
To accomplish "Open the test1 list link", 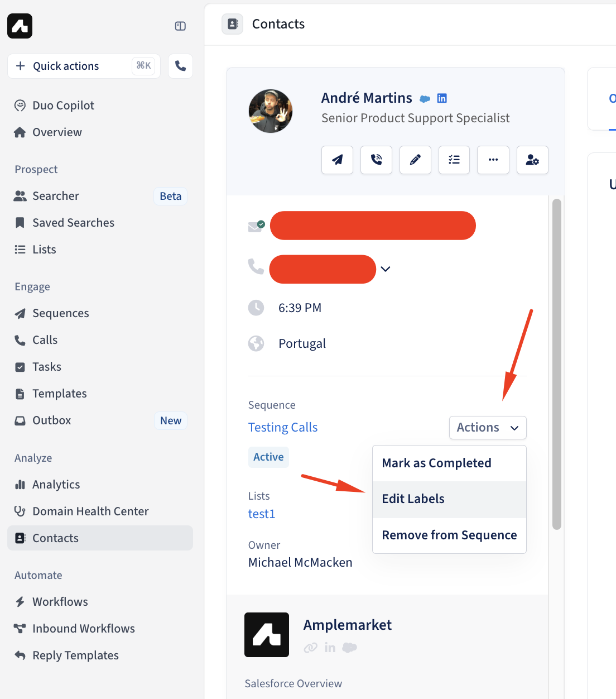I will click(262, 514).
